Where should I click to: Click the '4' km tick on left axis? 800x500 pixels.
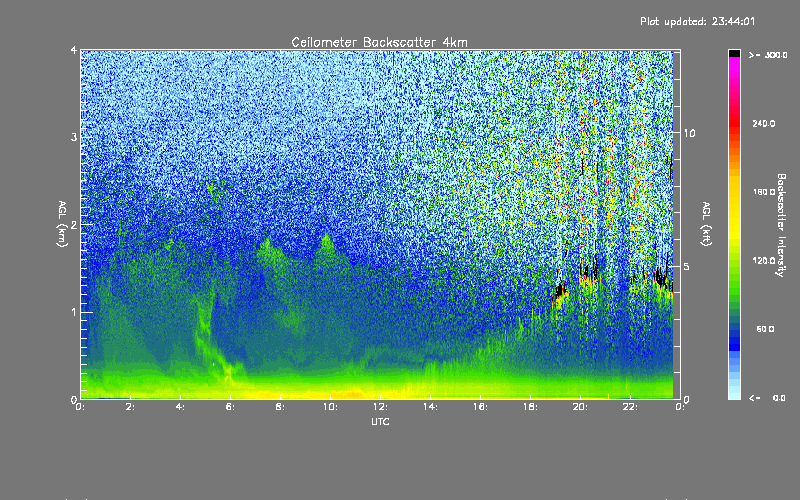click(x=74, y=50)
